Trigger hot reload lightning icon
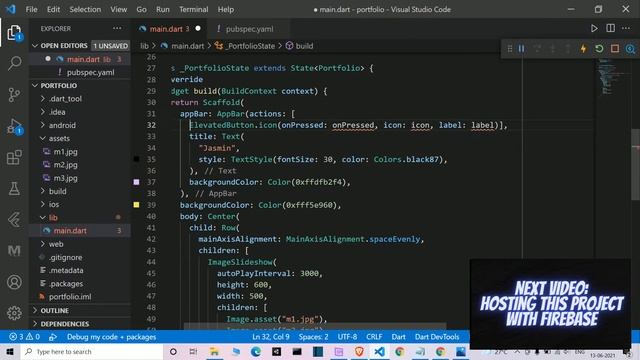This screenshot has height=360, width=640. [583, 49]
